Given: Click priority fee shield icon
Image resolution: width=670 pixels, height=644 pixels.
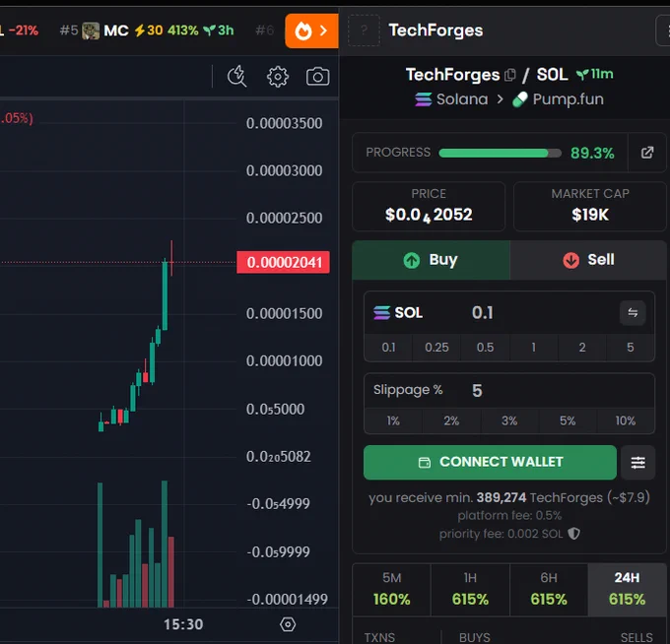Looking at the screenshot, I should (x=573, y=534).
